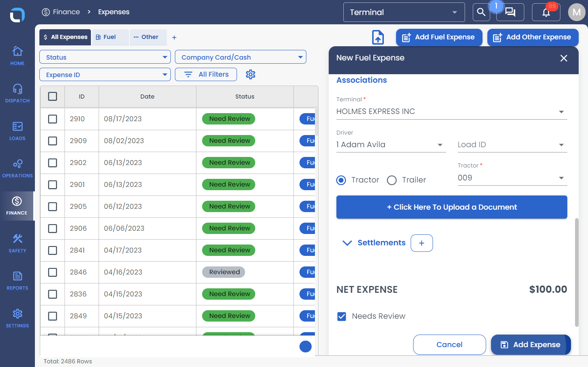Check the row 2906 checkbox
This screenshot has width=588, height=367.
pos(52,228)
